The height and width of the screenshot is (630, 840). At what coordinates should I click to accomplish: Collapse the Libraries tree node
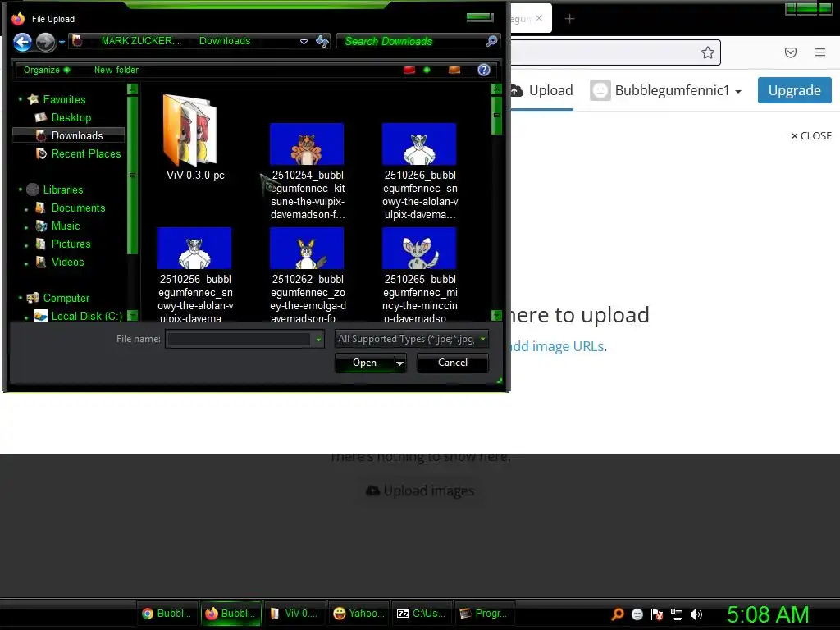click(21, 189)
